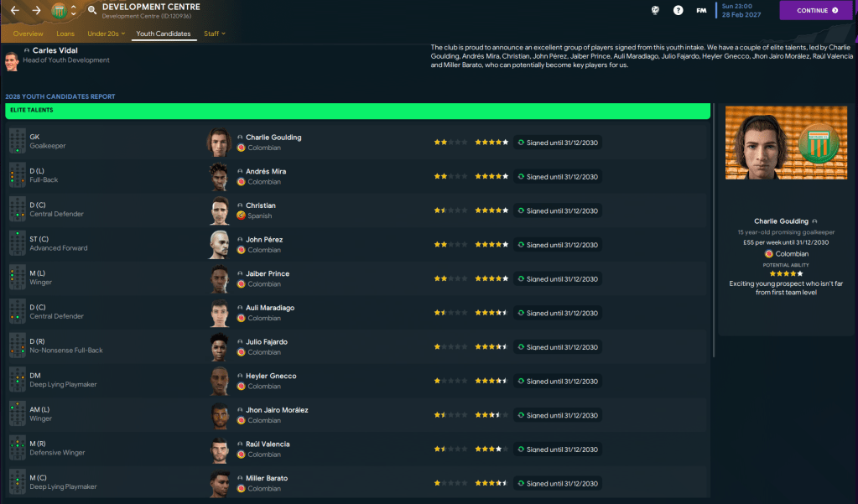Click Charlie Goulding's goalkeeper position pitch icon
858x504 pixels.
17,141
